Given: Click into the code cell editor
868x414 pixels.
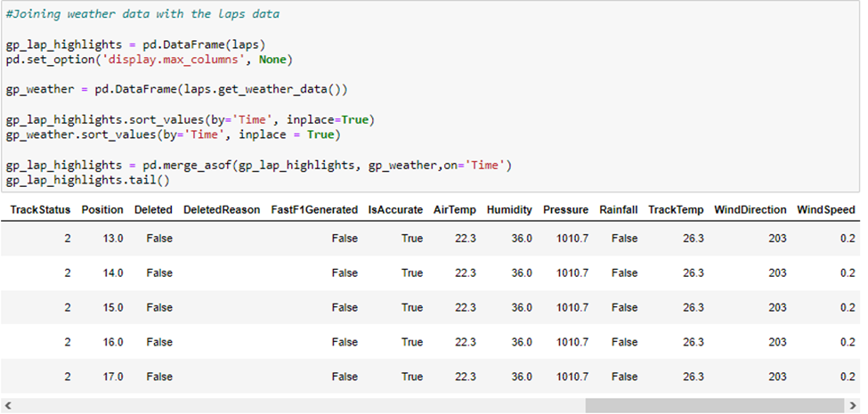Looking at the screenshot, I should coord(430,96).
